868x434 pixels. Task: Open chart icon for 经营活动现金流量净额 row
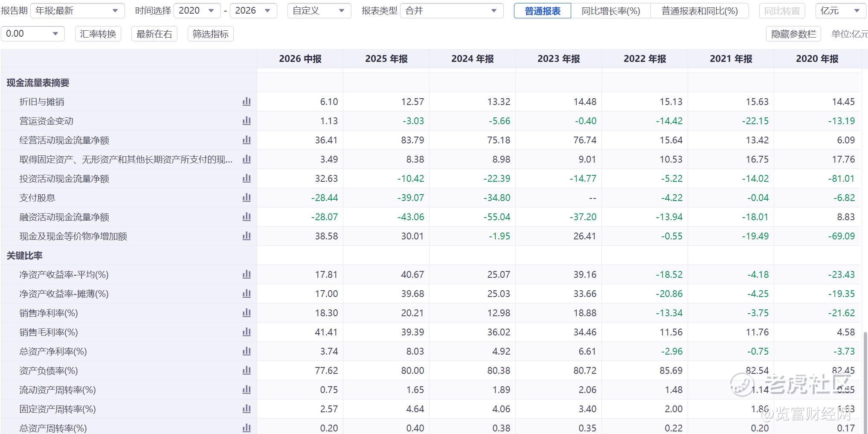pos(247,140)
